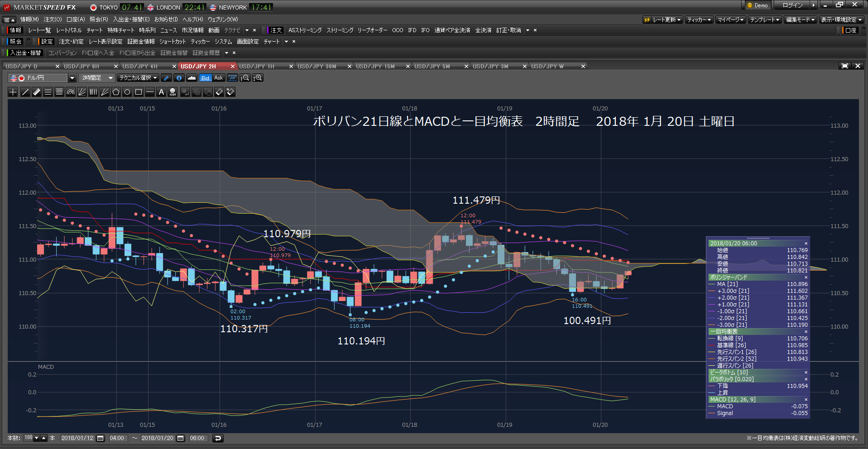Open the ヘルプ(H) menu
Screen dimensions: 868x449
point(193,19)
